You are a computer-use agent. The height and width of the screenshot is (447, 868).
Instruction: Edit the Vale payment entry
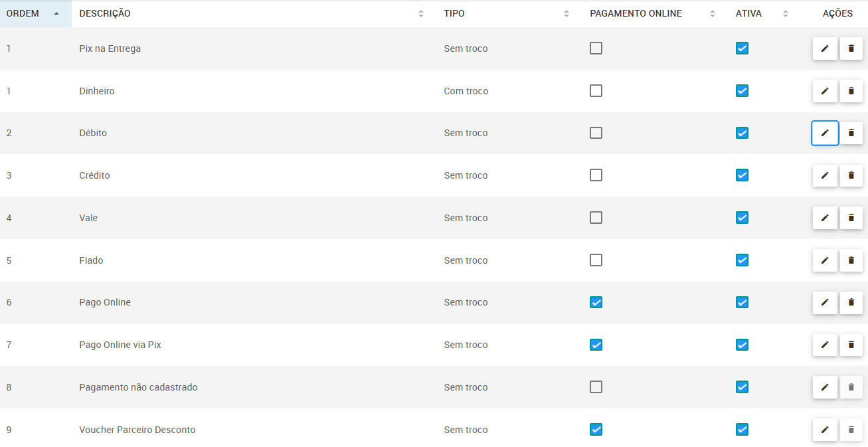[825, 218]
